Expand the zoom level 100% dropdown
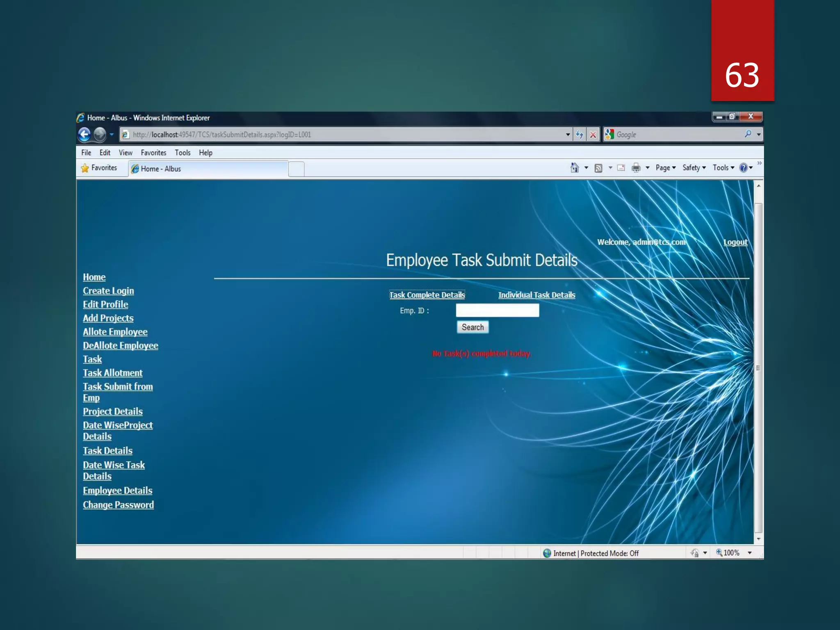 pyautogui.click(x=749, y=553)
